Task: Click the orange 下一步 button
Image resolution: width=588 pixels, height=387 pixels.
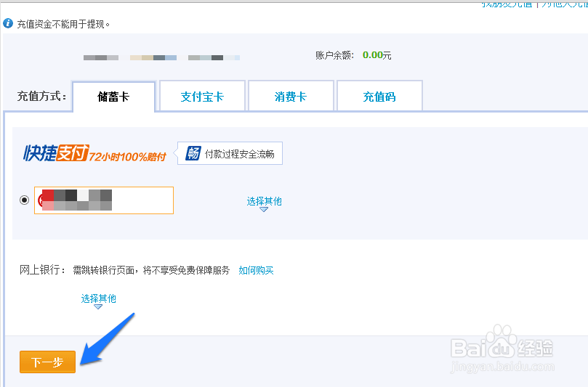Action: pos(48,362)
